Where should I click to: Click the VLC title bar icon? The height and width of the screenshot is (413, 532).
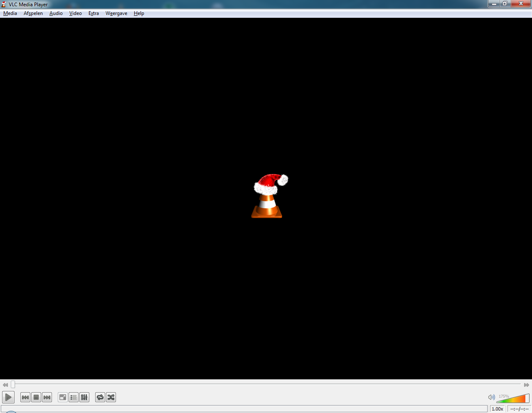click(4, 5)
